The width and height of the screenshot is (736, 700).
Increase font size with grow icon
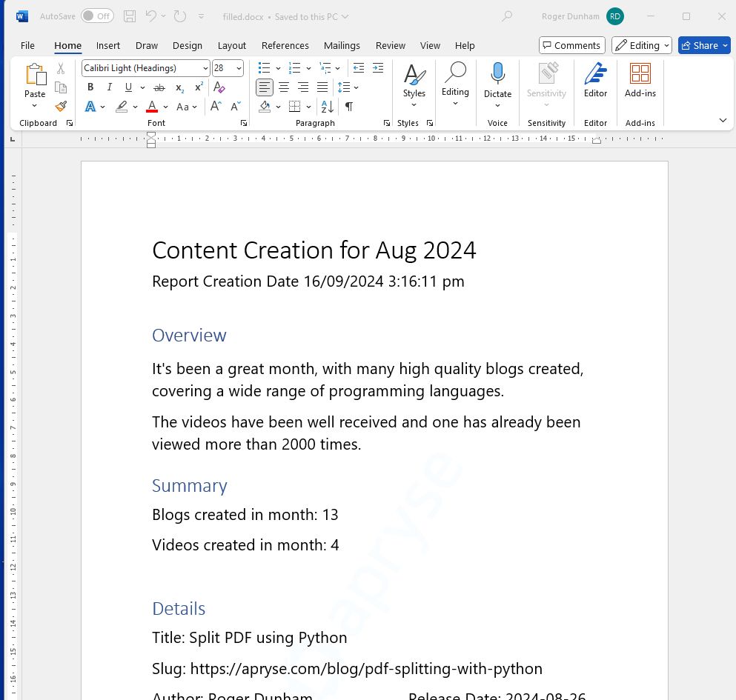216,107
